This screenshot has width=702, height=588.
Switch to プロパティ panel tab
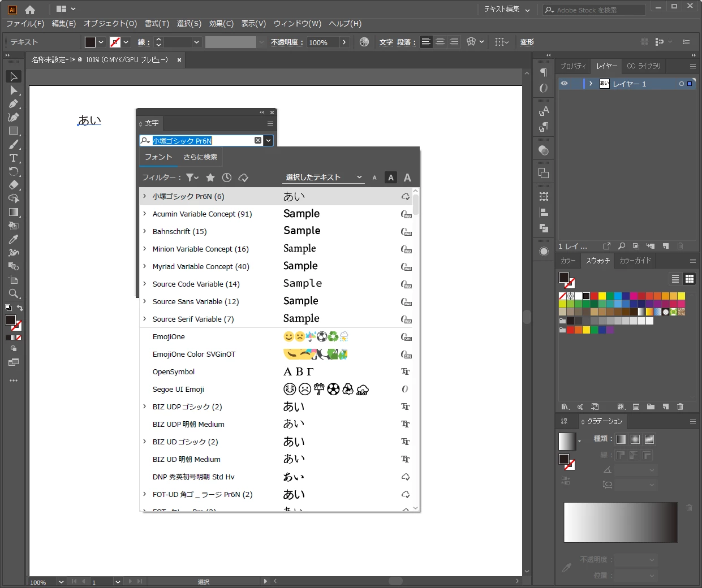[573, 66]
